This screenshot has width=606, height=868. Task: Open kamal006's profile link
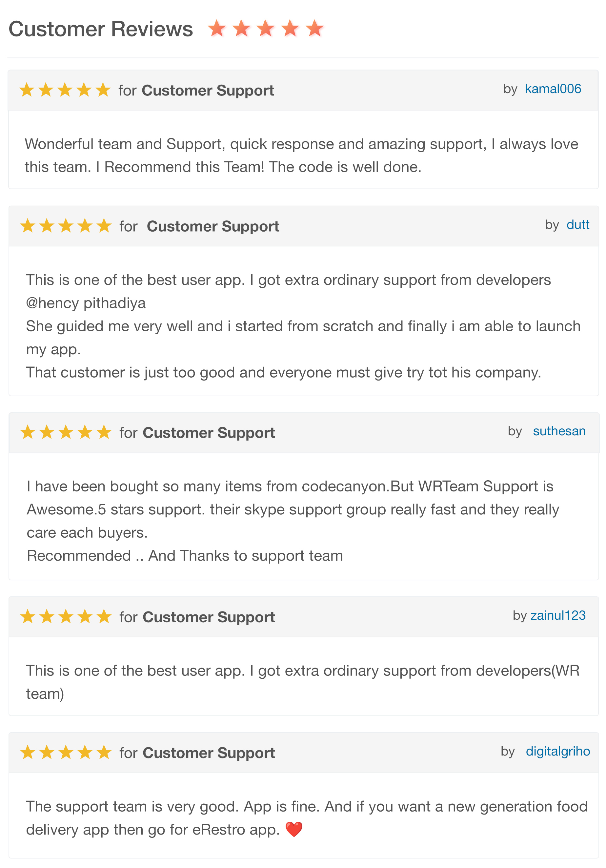coord(553,89)
